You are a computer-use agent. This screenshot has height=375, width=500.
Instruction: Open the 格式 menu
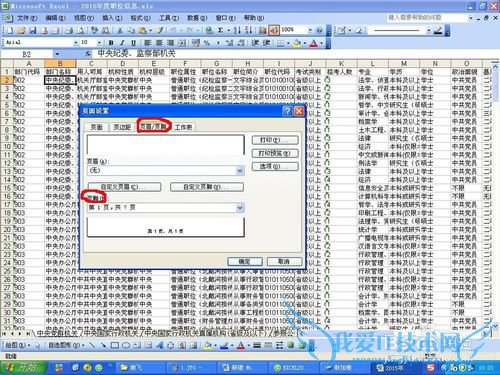coord(140,18)
